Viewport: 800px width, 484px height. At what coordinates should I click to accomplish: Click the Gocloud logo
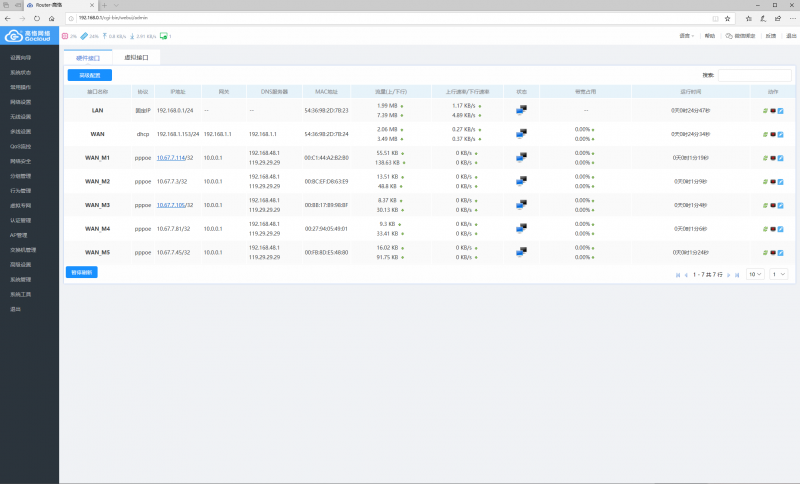(28, 36)
